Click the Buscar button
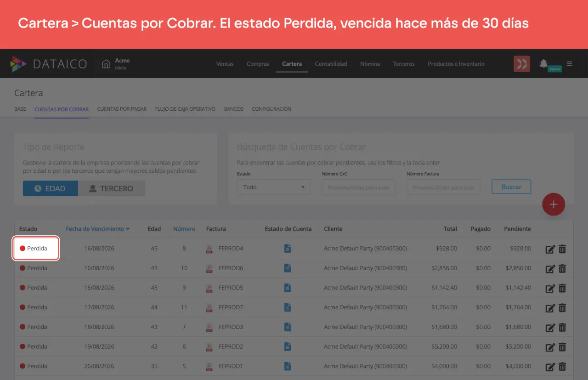The height and width of the screenshot is (380, 588). pyautogui.click(x=511, y=187)
